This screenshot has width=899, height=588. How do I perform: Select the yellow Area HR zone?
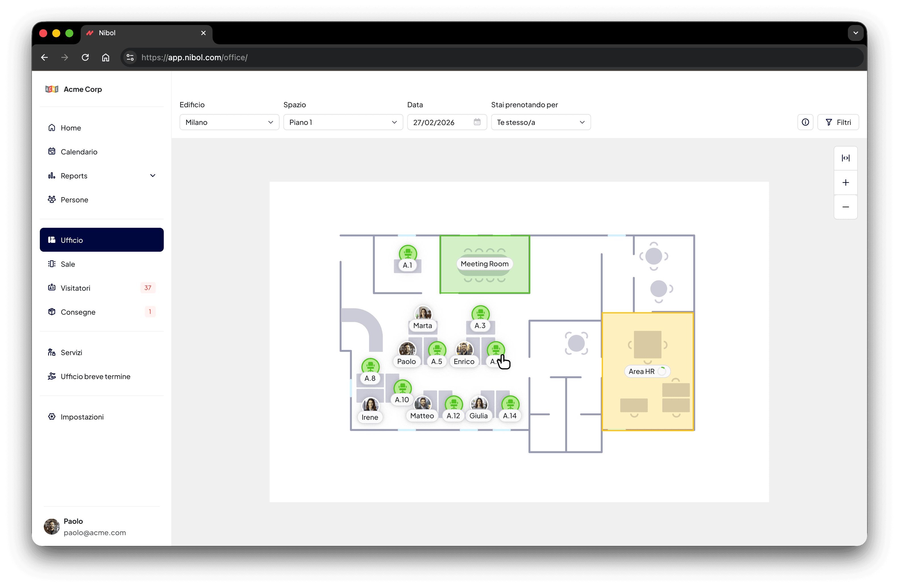tap(647, 372)
